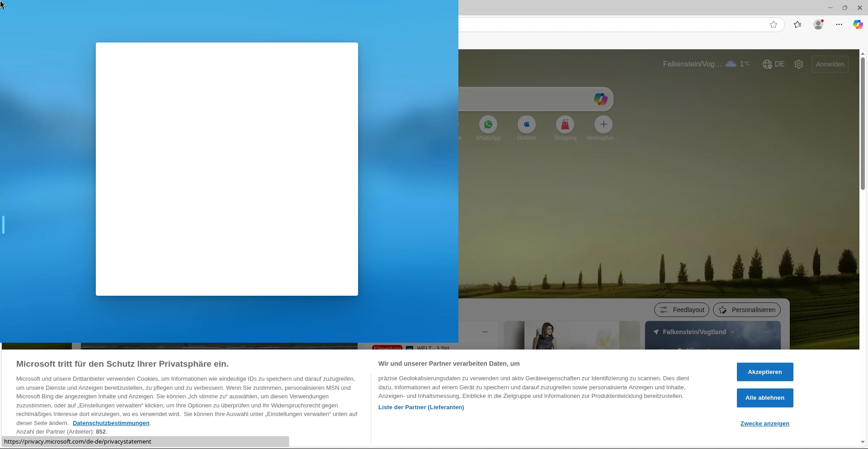Add a new shortcut with the plus icon
Screen dimensions: 868x449
(x=603, y=125)
